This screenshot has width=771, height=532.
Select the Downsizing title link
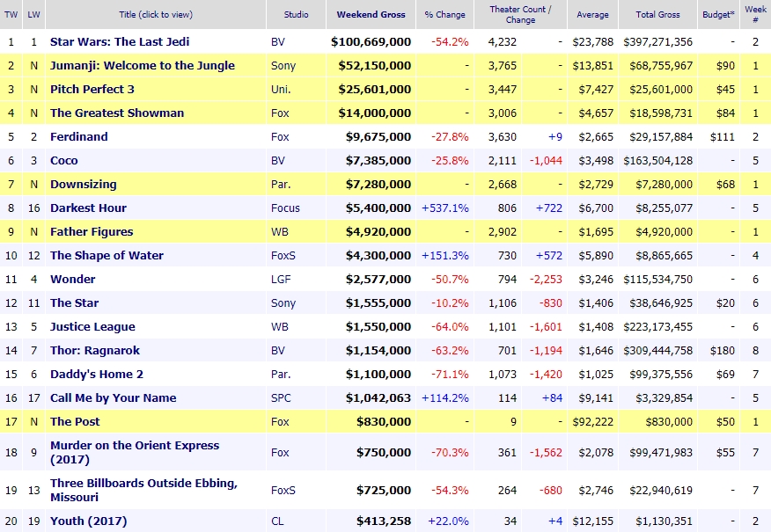click(83, 184)
